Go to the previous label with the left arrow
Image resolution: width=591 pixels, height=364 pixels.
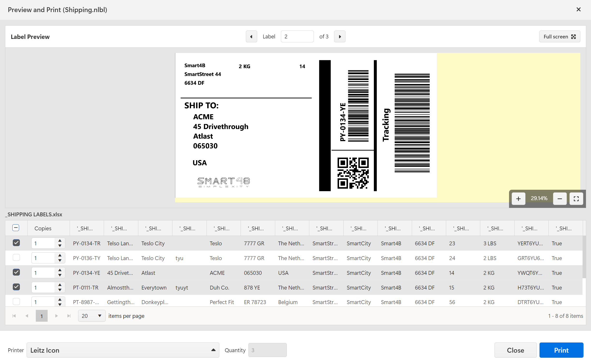pos(251,36)
